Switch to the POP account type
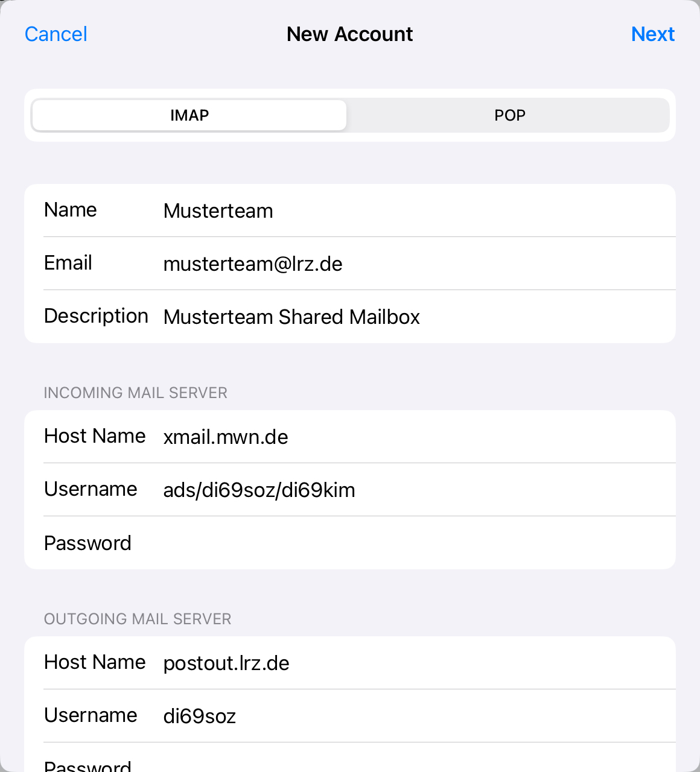 tap(509, 115)
